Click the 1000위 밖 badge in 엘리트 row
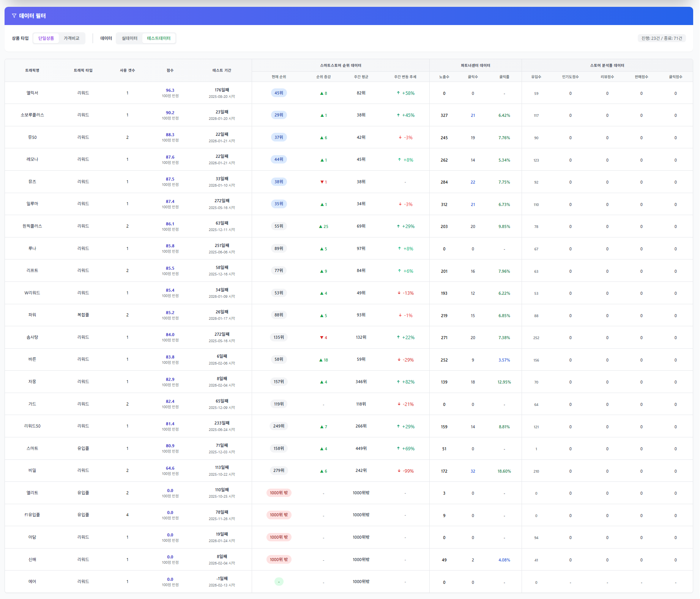 click(279, 493)
